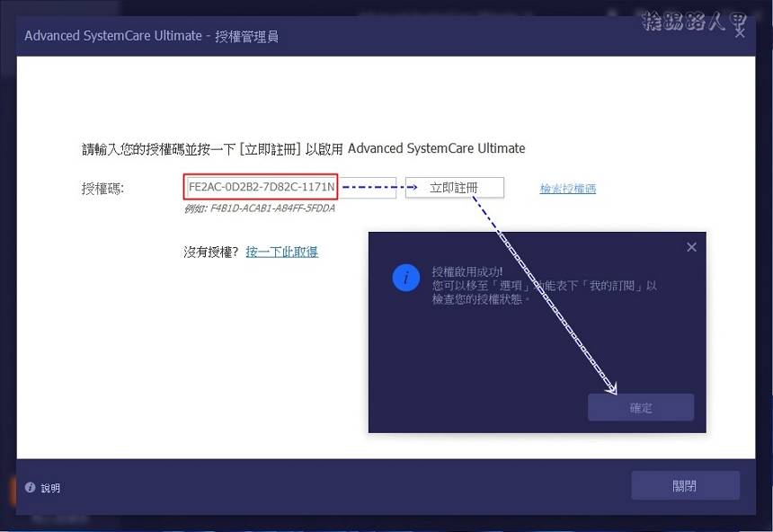
Task: Click the license code input field
Action: (290, 187)
